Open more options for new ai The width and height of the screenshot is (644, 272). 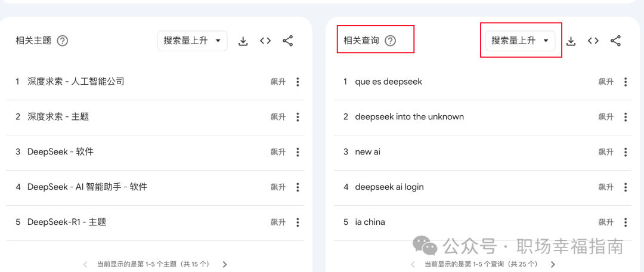(626, 152)
